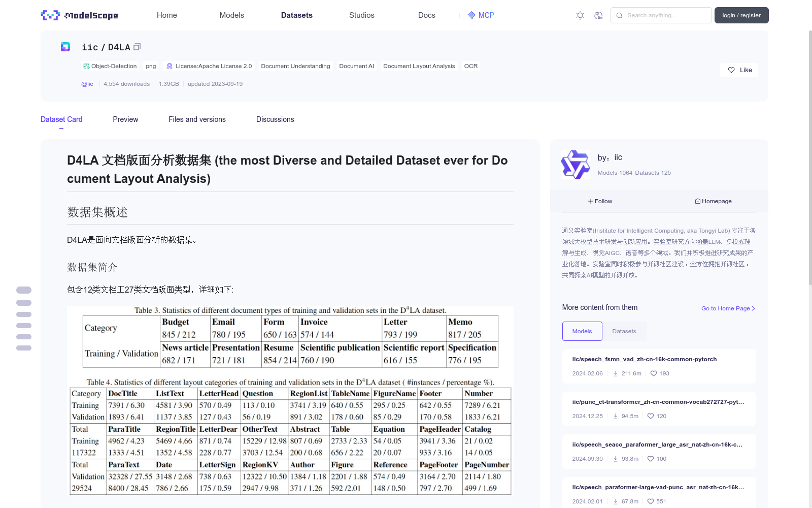
Task: Click heart icon showing 551 likes
Action: point(651,501)
